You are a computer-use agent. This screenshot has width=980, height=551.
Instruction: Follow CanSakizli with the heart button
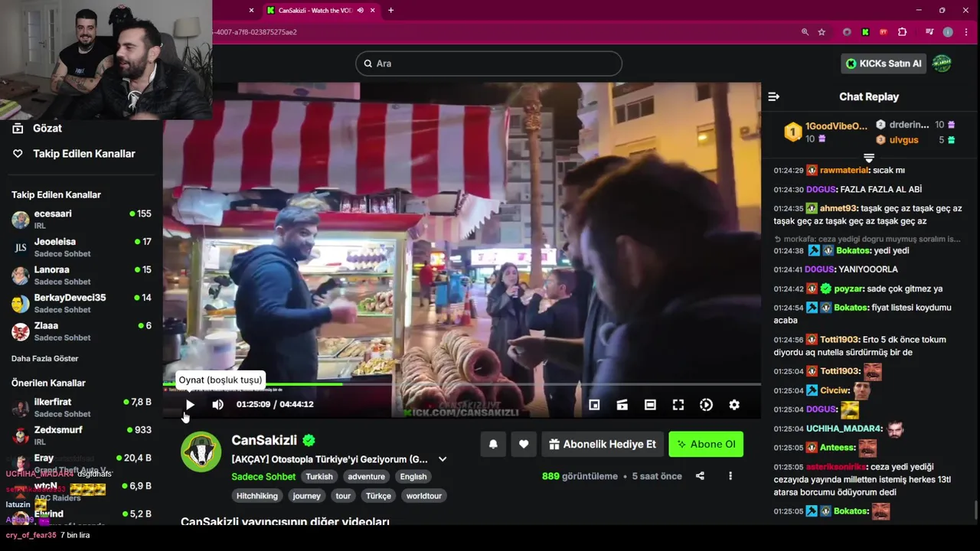tap(524, 444)
